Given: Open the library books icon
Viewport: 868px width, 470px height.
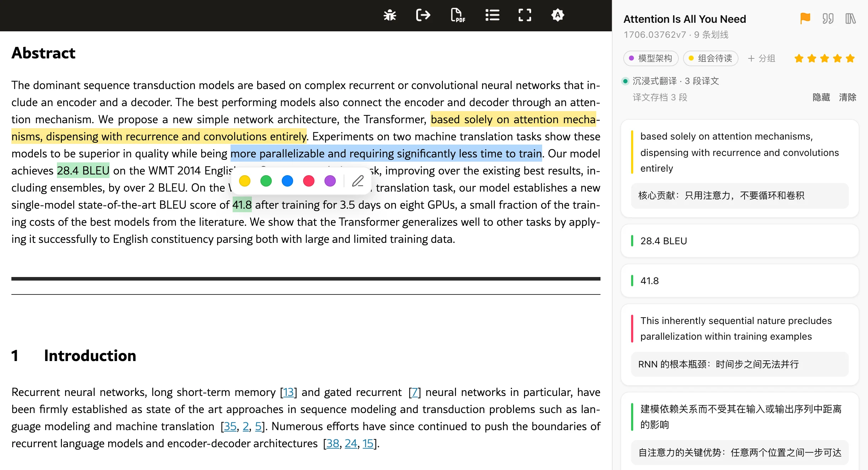Looking at the screenshot, I should (851, 19).
